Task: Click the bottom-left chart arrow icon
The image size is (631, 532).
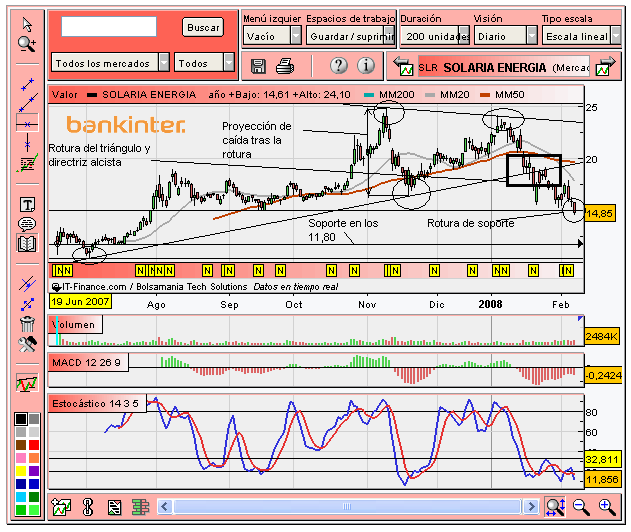Action: click(61, 507)
